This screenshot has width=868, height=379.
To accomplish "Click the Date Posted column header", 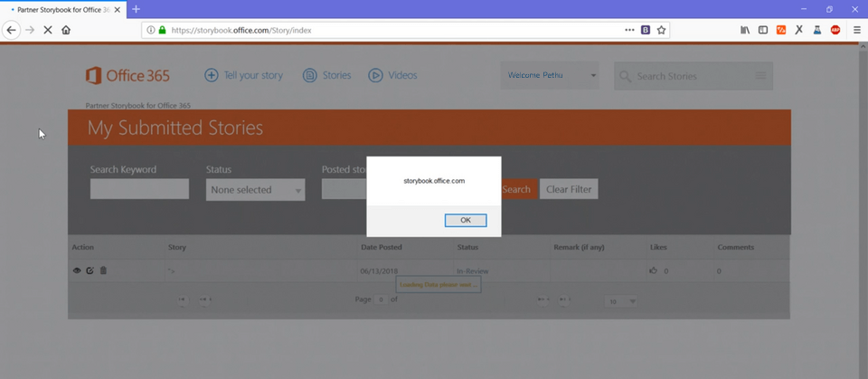I will tap(382, 247).
